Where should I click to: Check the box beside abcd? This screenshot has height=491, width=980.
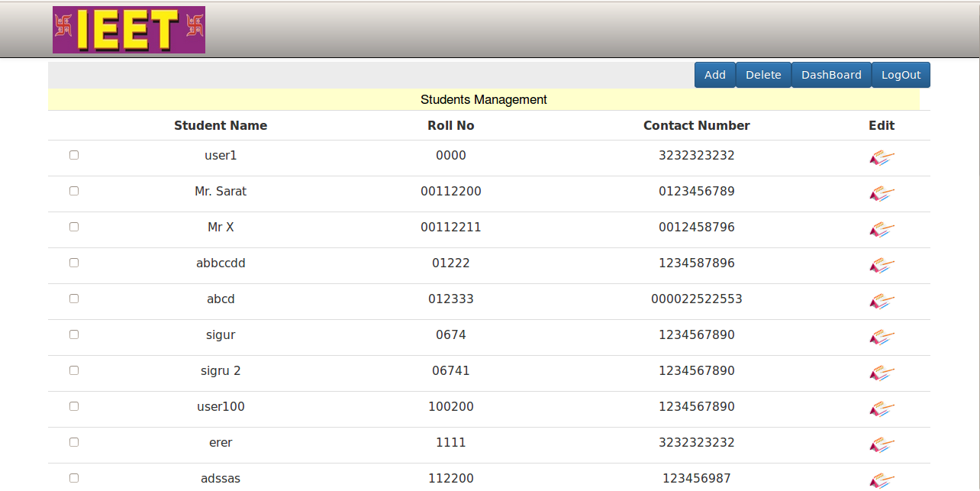74,299
